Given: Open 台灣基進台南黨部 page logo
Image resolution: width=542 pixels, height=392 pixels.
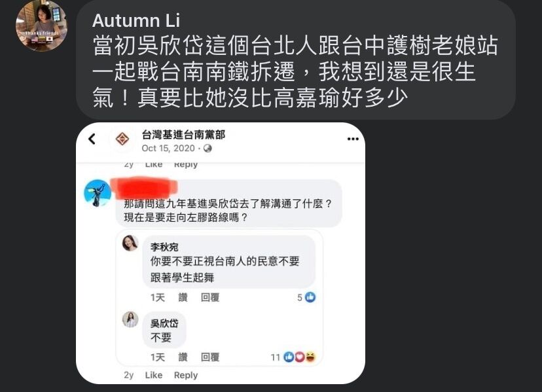Looking at the screenshot, I should (x=122, y=139).
